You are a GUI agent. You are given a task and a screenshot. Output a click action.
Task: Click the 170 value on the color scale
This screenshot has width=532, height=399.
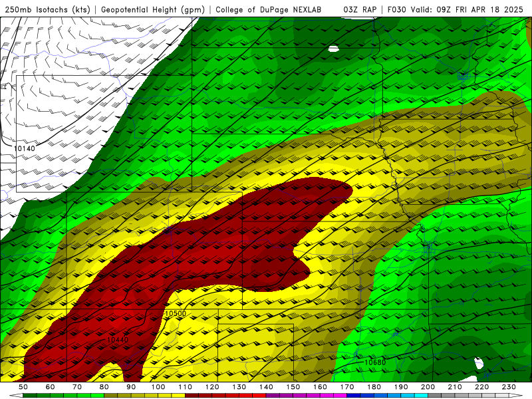347,387
